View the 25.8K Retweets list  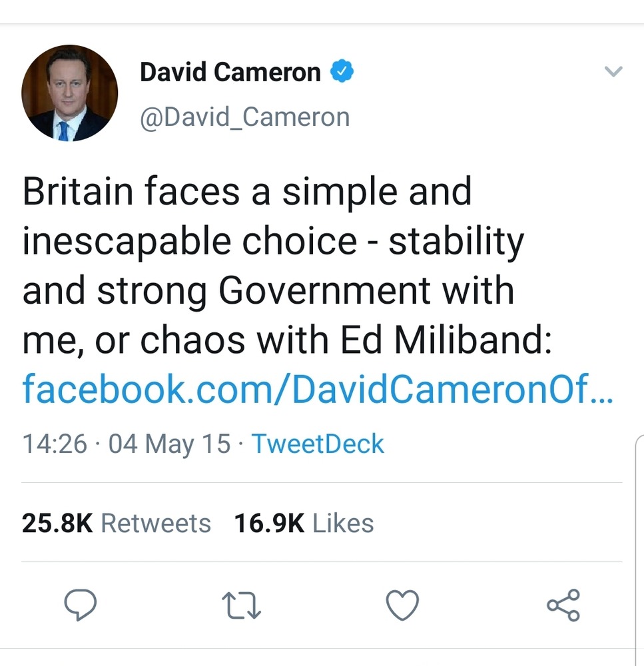[117, 523]
